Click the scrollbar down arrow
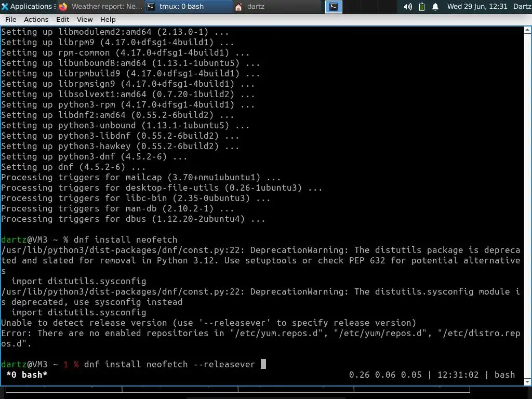Image resolution: width=532 pixels, height=399 pixels. coord(528,382)
